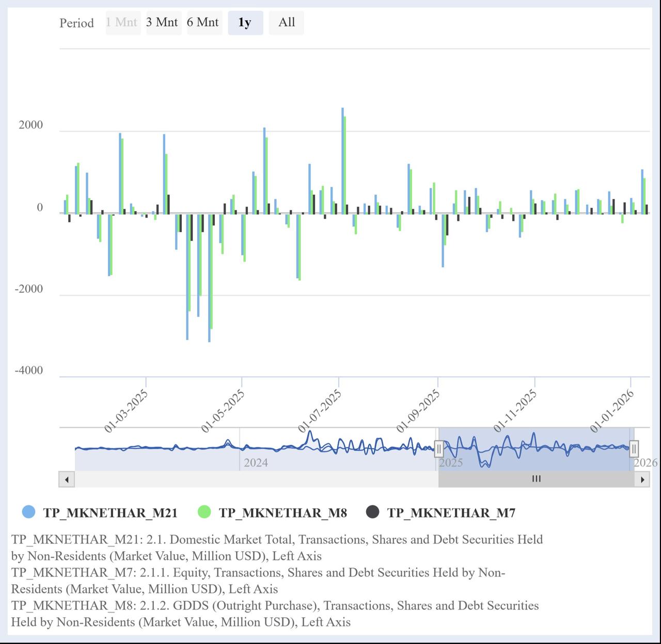
Task: Select the 3 Mnt period
Action: click(x=163, y=22)
